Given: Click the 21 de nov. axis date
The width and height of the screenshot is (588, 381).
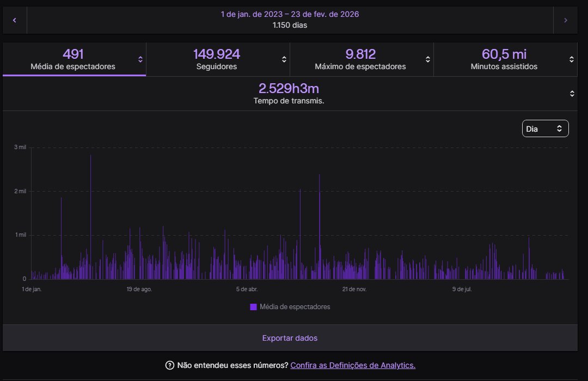Looking at the screenshot, I should pos(354,289).
